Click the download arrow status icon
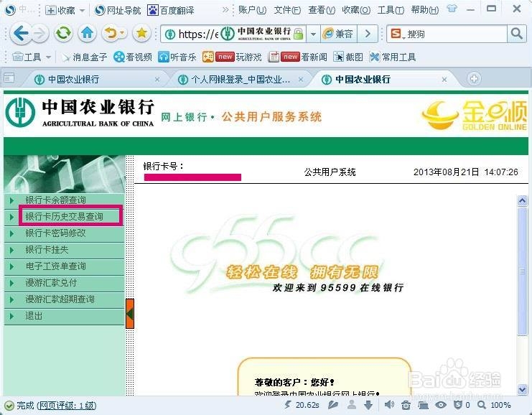Screen dimensions: 532x415 pyautogui.click(x=368, y=404)
